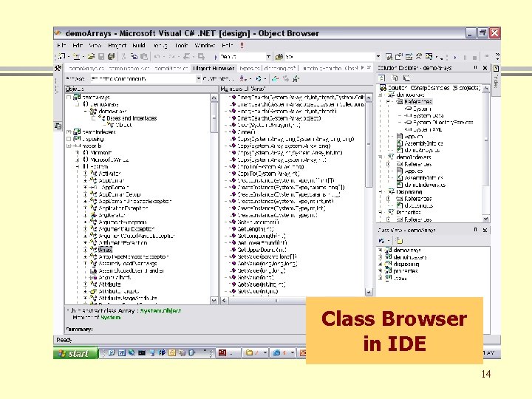This screenshot has height=399, width=532.
Task: Open the Project menu
Action: (x=117, y=46)
